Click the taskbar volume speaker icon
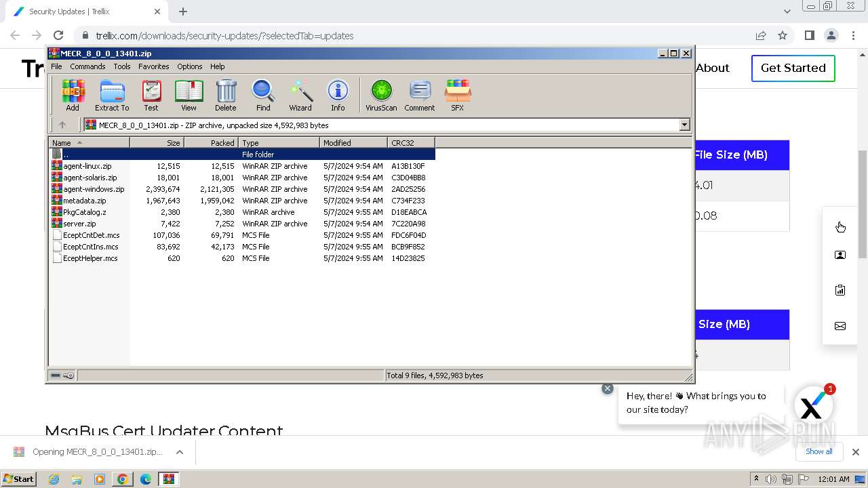The height and width of the screenshot is (488, 868). [771, 479]
